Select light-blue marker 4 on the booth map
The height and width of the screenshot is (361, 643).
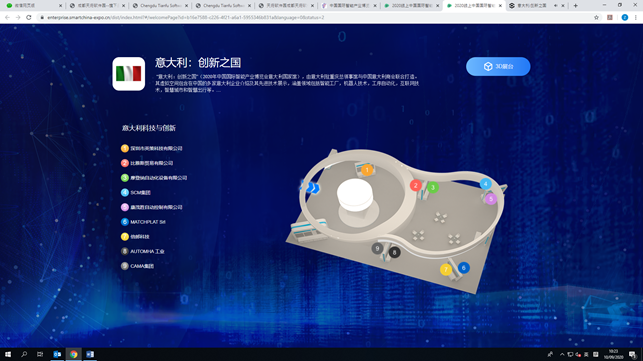click(486, 184)
